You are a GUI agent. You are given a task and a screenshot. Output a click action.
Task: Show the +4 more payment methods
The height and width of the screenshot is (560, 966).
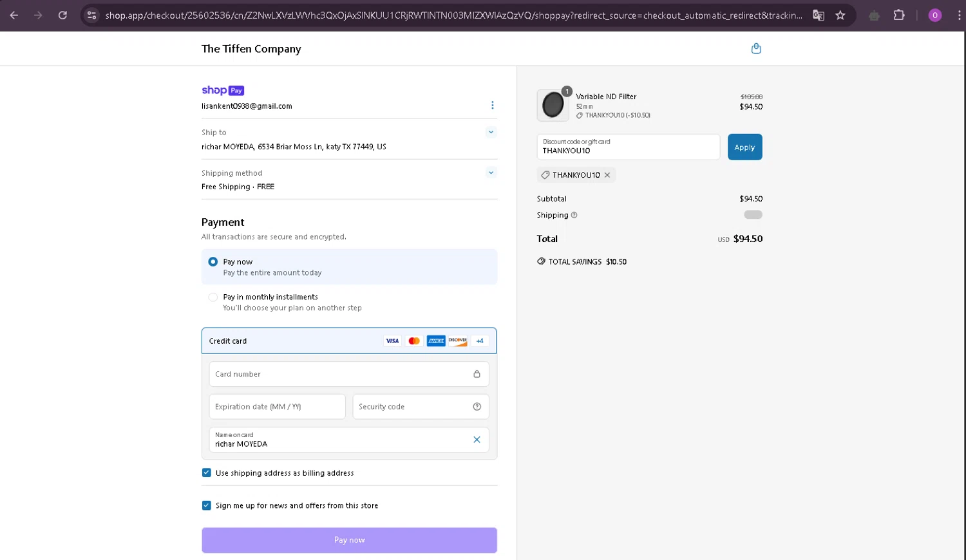pyautogui.click(x=480, y=341)
